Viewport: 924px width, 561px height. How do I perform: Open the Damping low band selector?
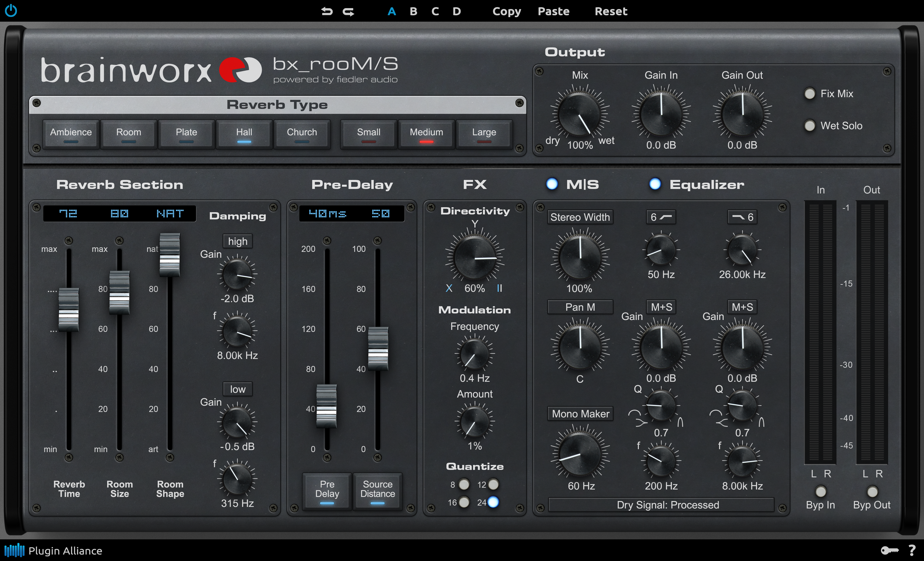coord(237,389)
